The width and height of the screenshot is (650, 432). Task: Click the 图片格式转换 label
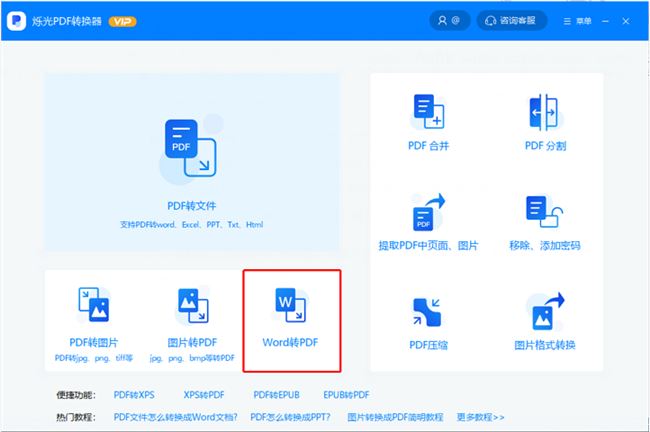pos(545,345)
